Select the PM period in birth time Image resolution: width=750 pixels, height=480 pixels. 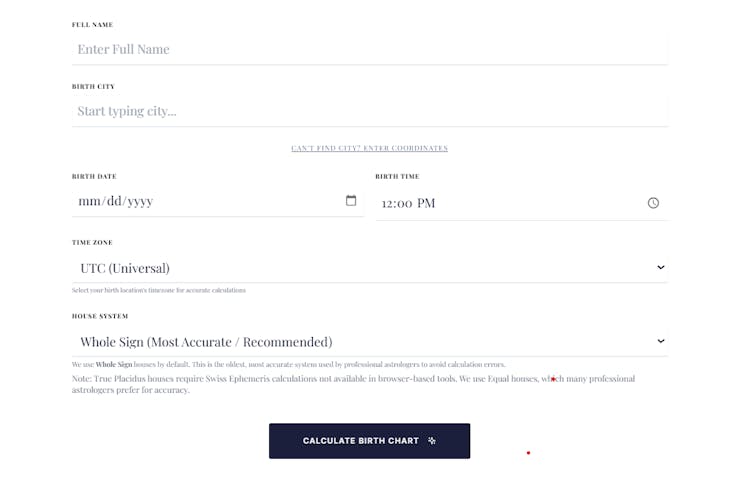pos(426,203)
